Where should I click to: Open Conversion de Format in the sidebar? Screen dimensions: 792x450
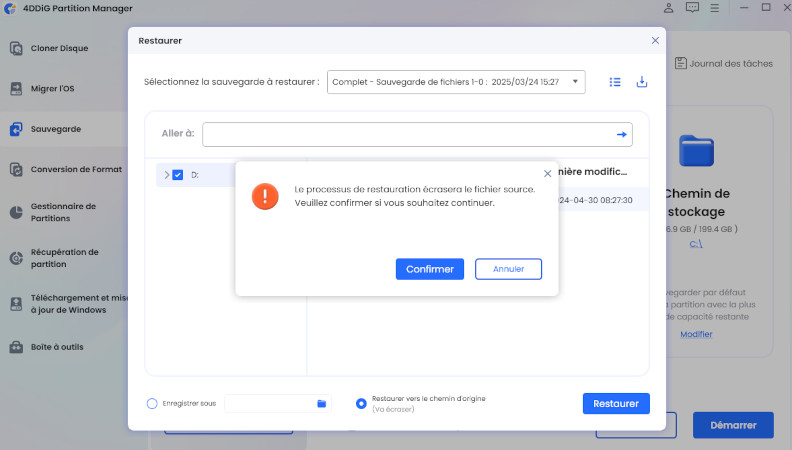76,170
